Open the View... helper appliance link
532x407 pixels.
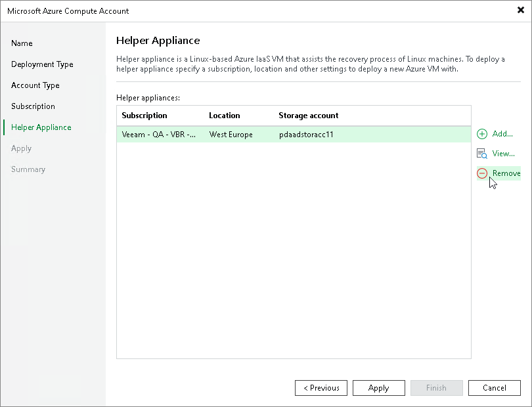click(x=504, y=154)
